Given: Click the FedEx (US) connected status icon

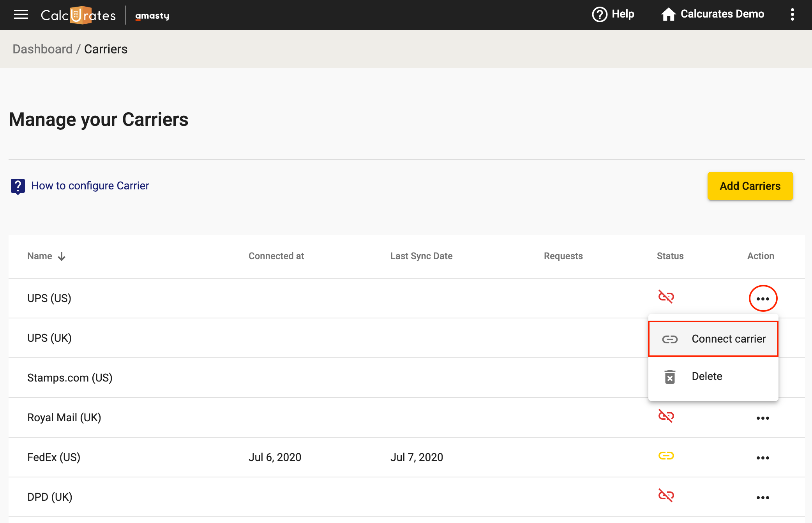Looking at the screenshot, I should tap(666, 456).
